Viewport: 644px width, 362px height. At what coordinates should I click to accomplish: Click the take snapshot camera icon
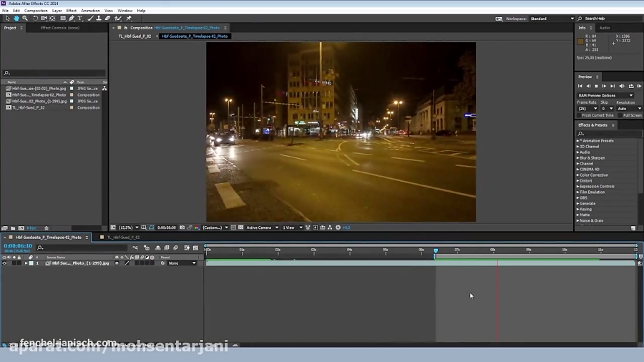182,228
